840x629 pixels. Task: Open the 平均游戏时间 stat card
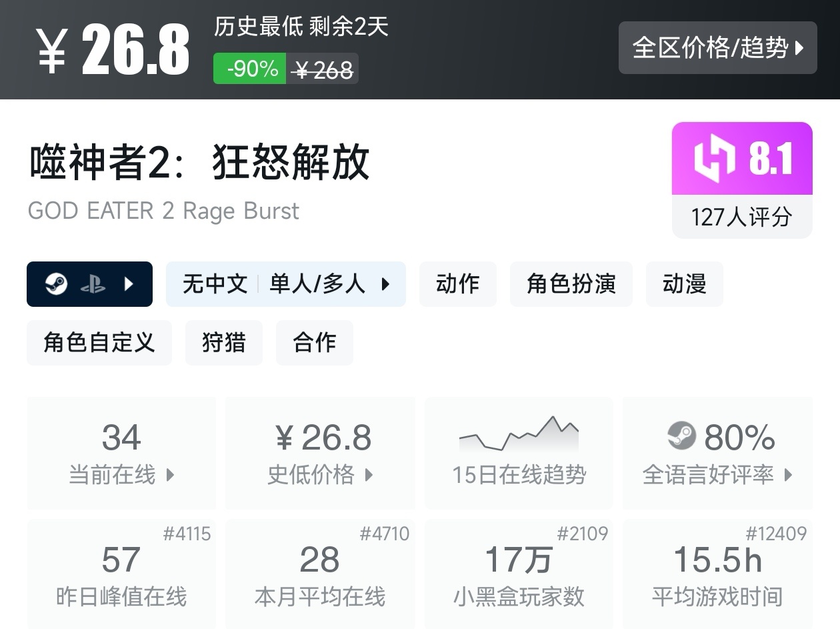(717, 574)
